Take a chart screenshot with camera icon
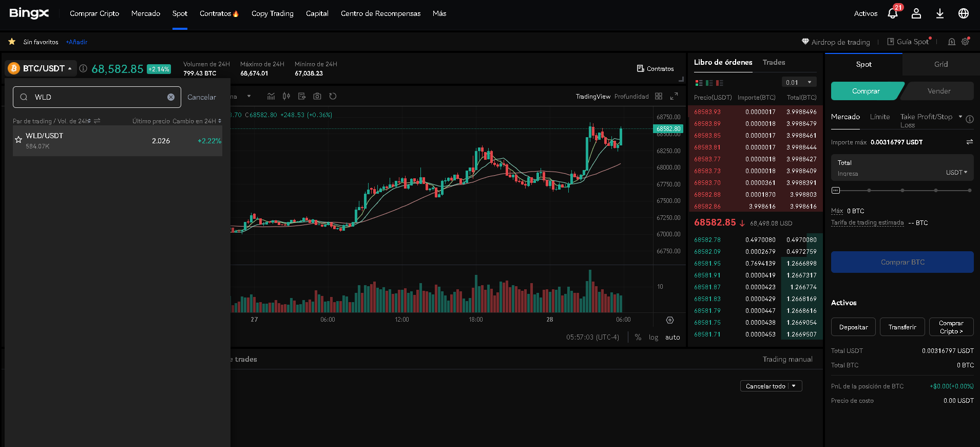 coord(317,96)
